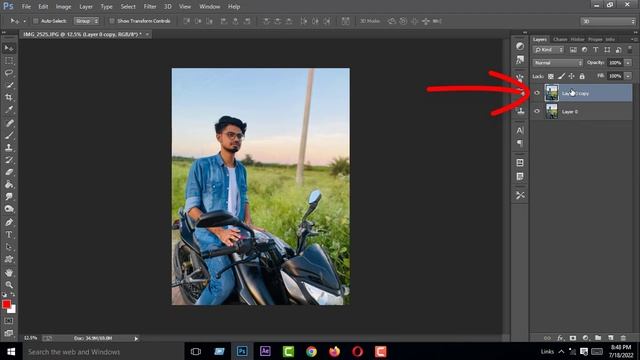
Task: Open the Normal blend mode dropdown
Action: [558, 63]
